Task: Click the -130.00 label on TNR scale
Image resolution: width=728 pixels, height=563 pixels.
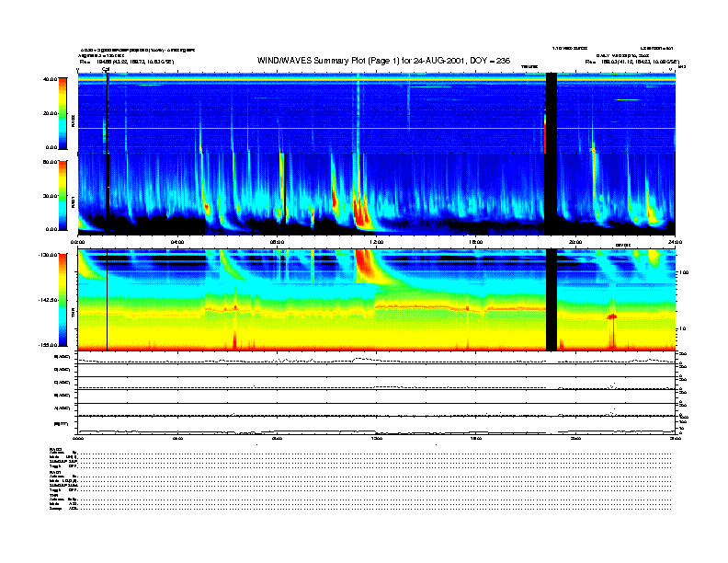Action: (48, 255)
